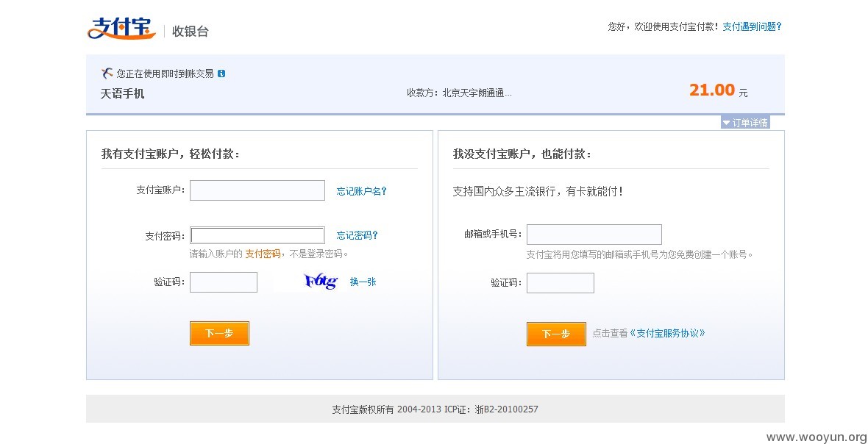Click the Alipay logo
Image resolution: width=868 pixels, height=444 pixels.
[x=121, y=28]
